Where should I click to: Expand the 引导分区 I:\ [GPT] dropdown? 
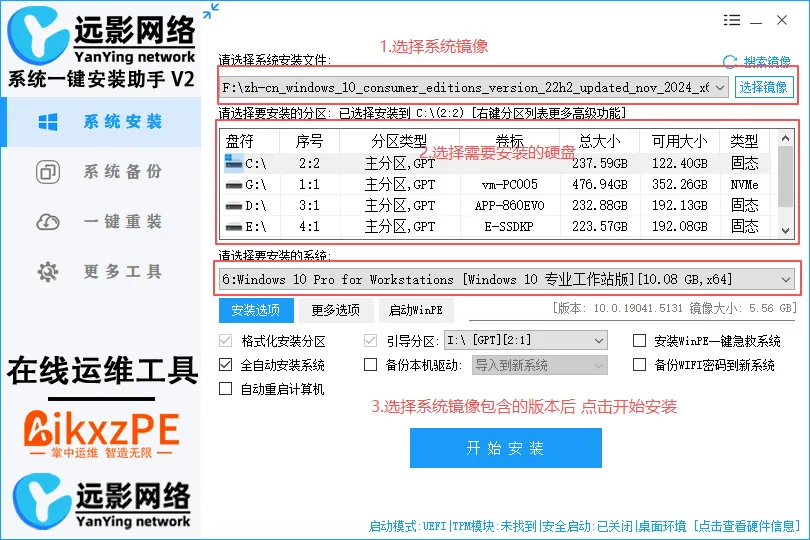(x=598, y=341)
